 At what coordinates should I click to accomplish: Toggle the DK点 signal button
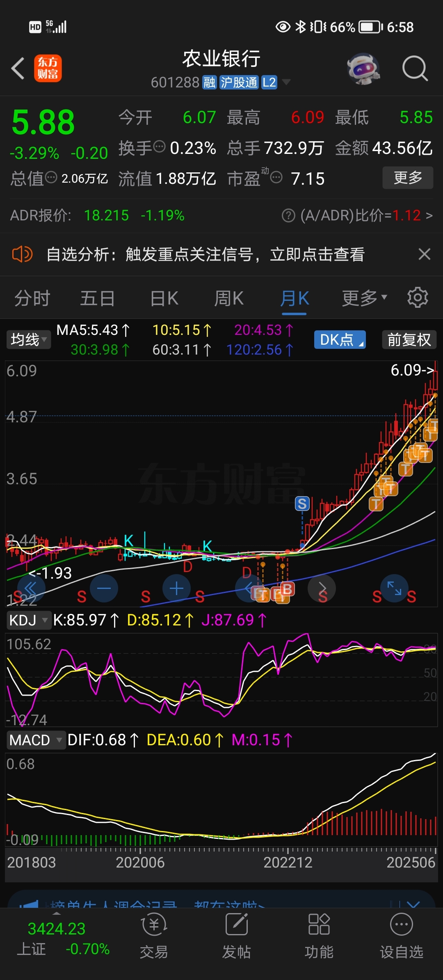tap(340, 340)
